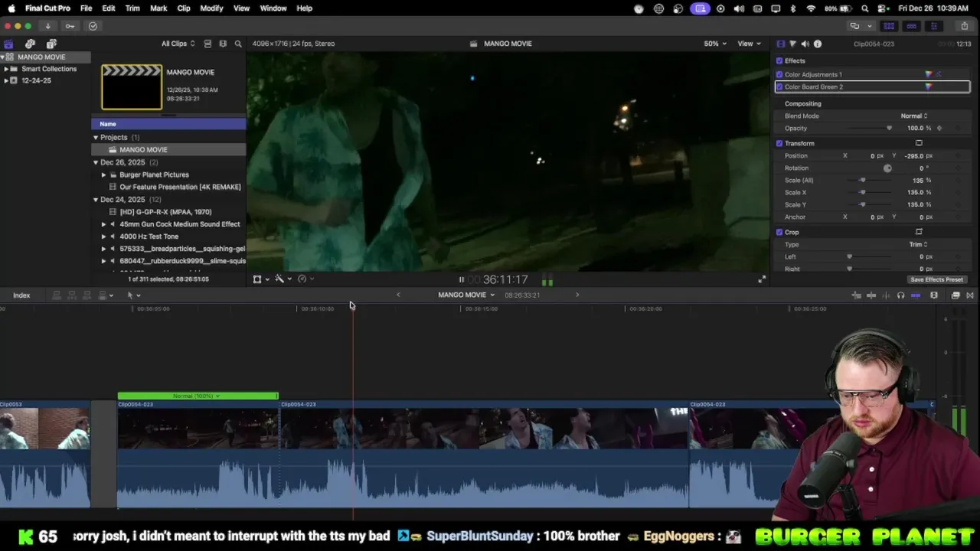
Task: Open MANGO MOVIE timeline title dropdown
Action: coord(466,295)
